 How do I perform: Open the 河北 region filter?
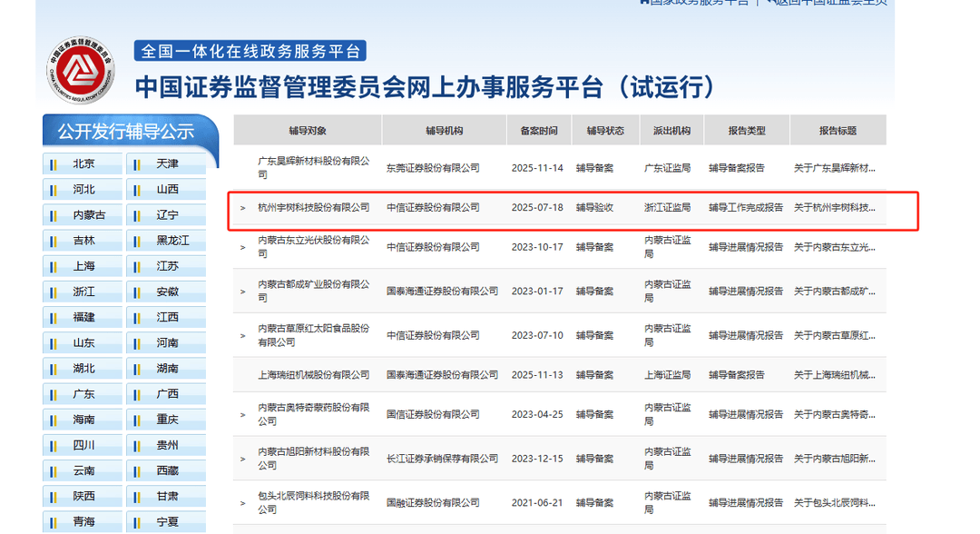(83, 190)
